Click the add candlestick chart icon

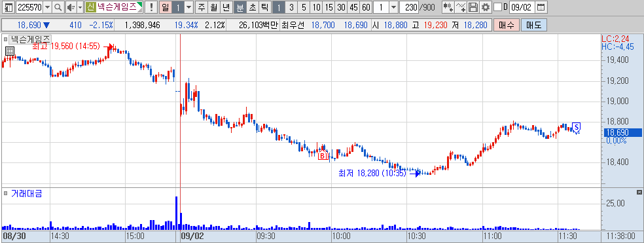pos(448,7)
